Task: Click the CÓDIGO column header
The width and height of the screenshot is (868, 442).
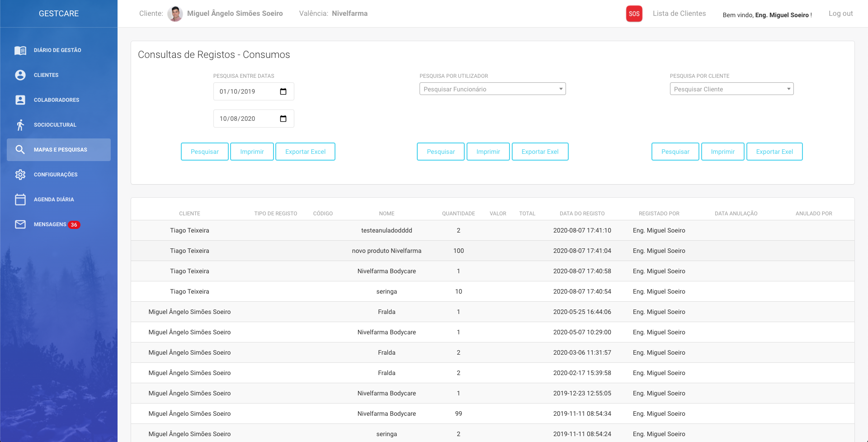Action: pyautogui.click(x=323, y=214)
